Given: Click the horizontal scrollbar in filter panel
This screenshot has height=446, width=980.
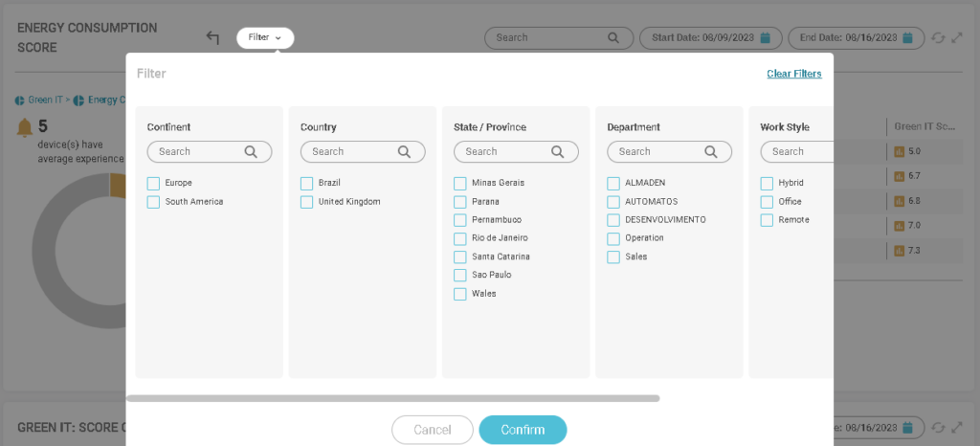Looking at the screenshot, I should [392, 398].
